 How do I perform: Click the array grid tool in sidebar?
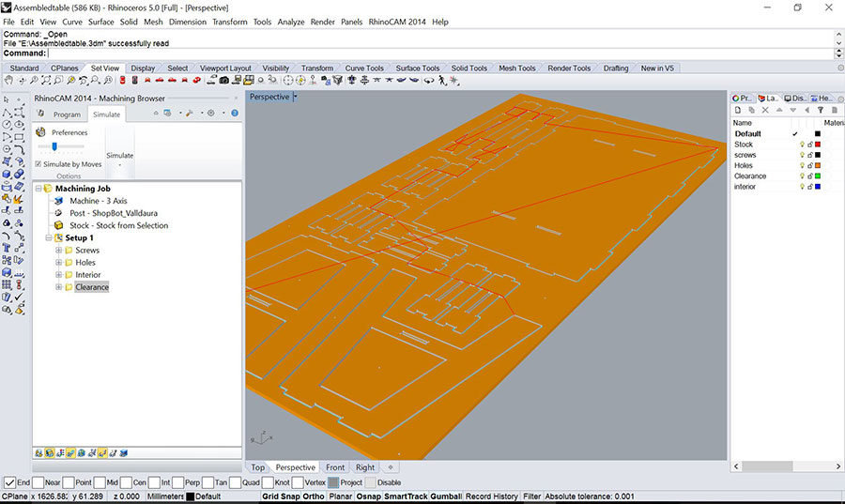point(7,284)
